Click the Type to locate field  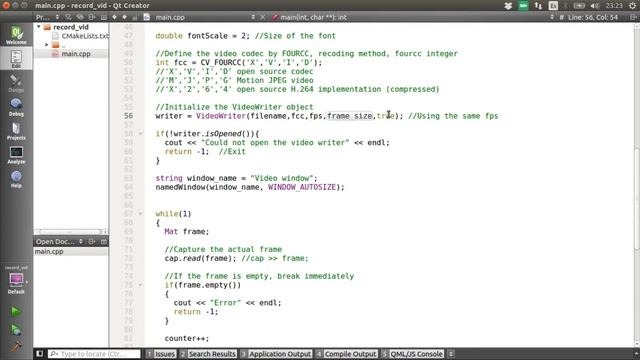95,354
